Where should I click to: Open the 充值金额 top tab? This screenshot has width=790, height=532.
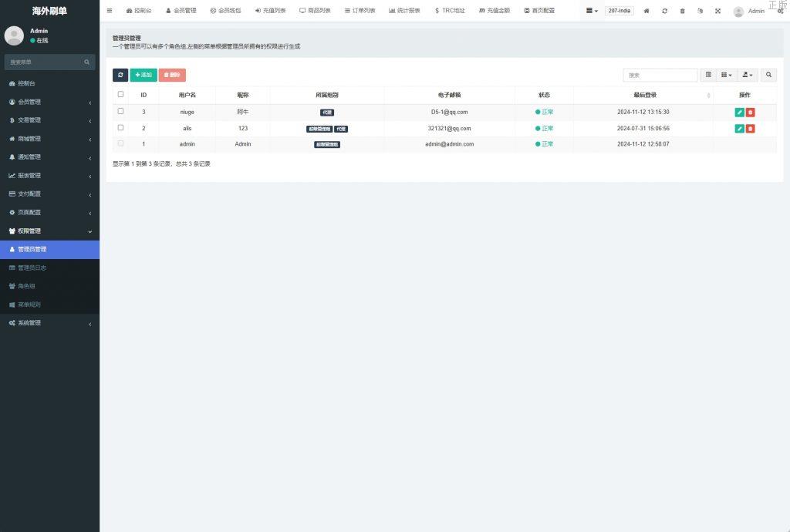coord(495,11)
